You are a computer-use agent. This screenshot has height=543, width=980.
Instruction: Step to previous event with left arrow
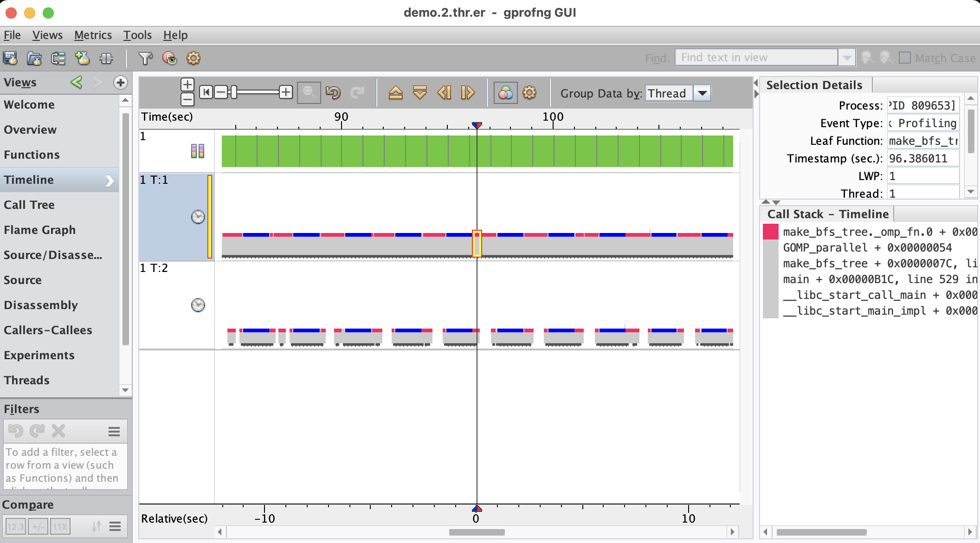(x=444, y=93)
